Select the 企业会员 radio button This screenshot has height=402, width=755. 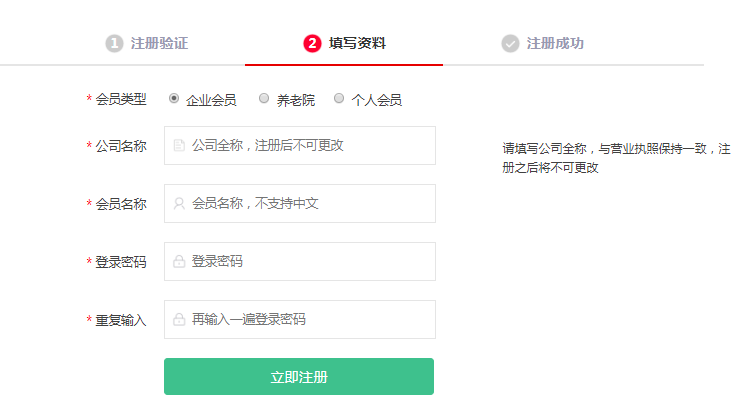[174, 98]
